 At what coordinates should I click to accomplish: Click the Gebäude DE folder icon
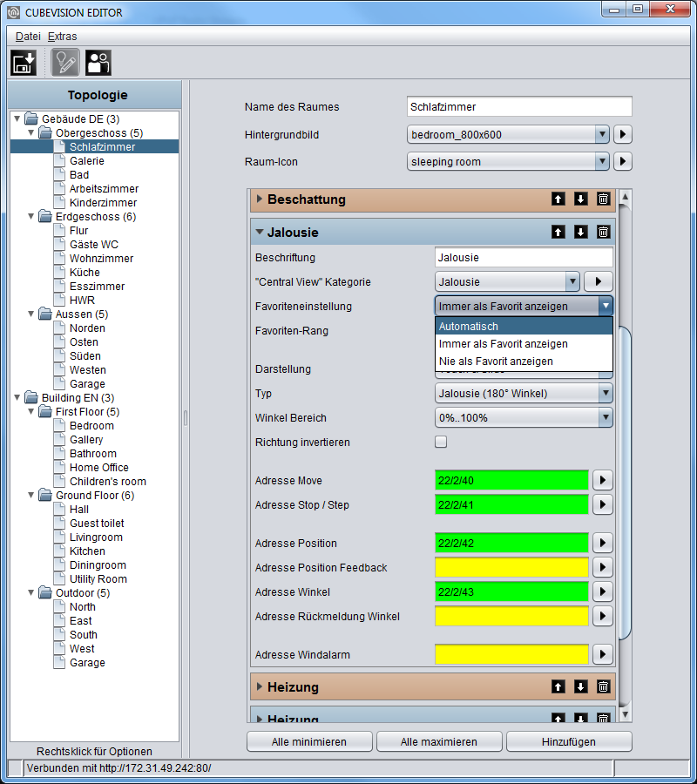point(31,118)
